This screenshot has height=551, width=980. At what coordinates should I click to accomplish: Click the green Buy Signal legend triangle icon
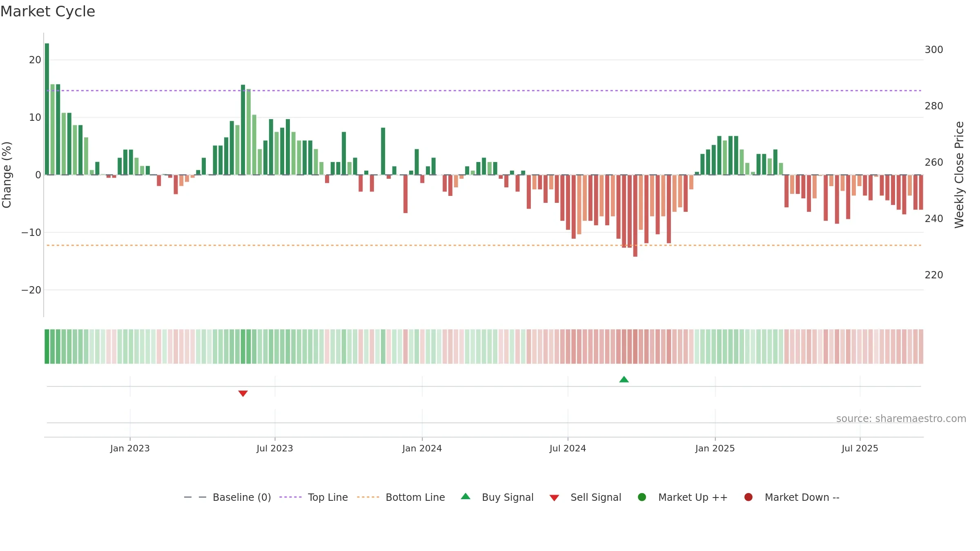click(465, 496)
